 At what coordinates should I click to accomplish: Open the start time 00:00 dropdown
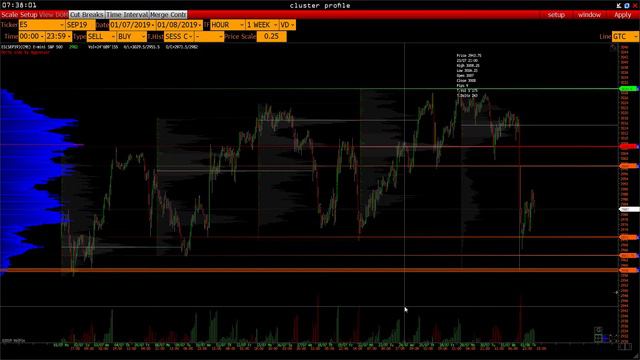point(32,37)
